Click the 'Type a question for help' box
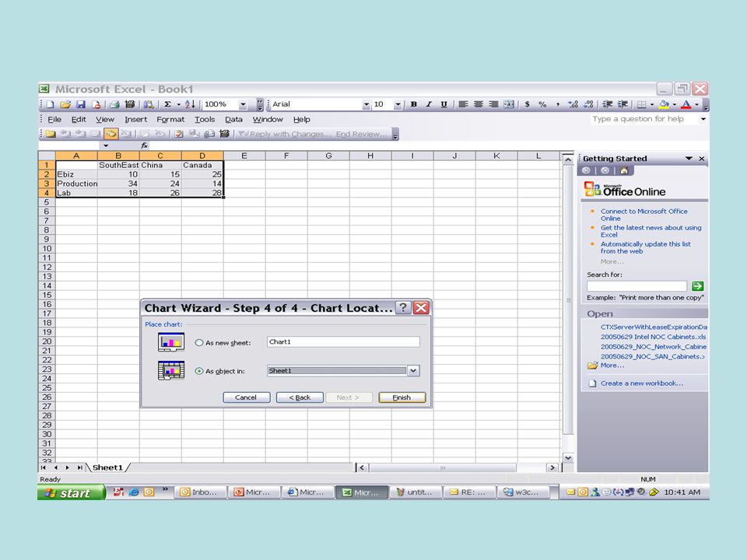The image size is (747, 560). (644, 119)
